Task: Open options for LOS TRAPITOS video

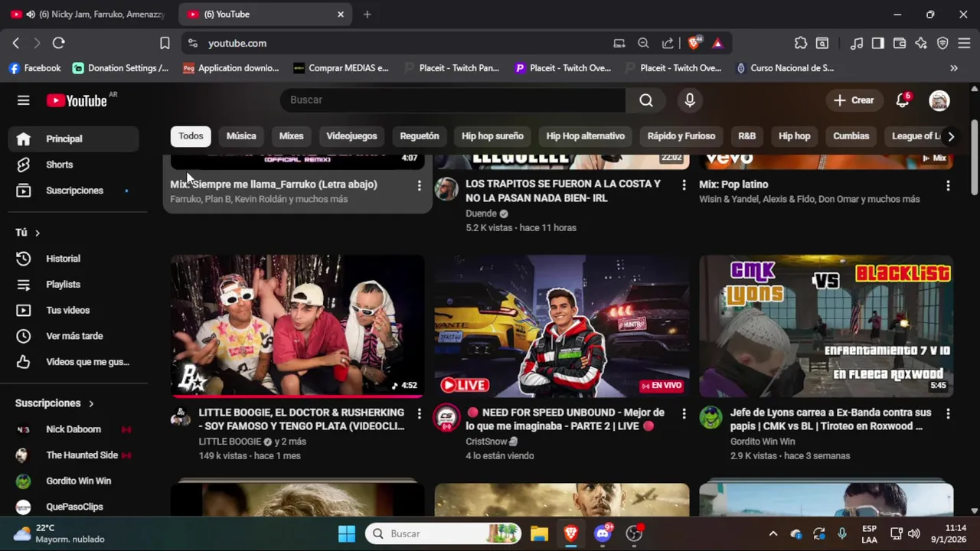Action: (x=684, y=185)
